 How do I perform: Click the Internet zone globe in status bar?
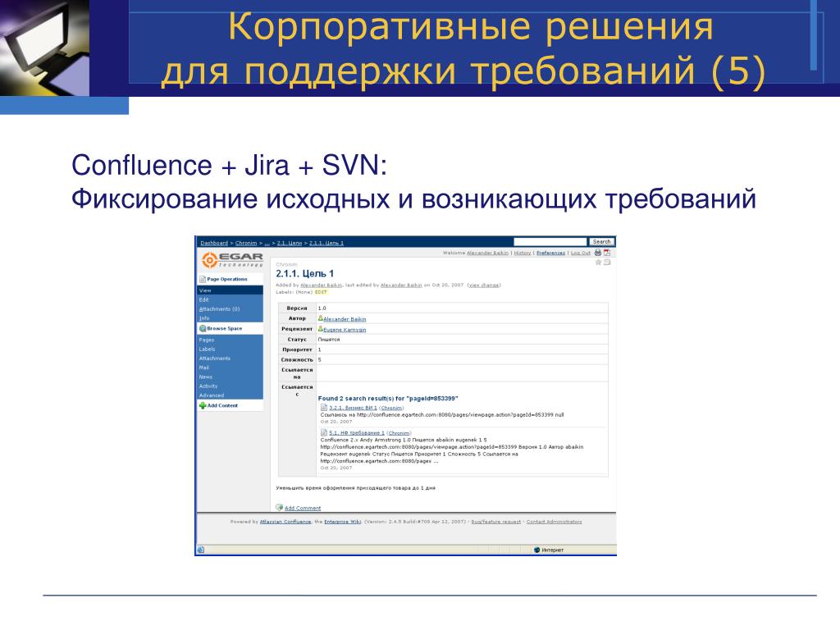tap(536, 550)
